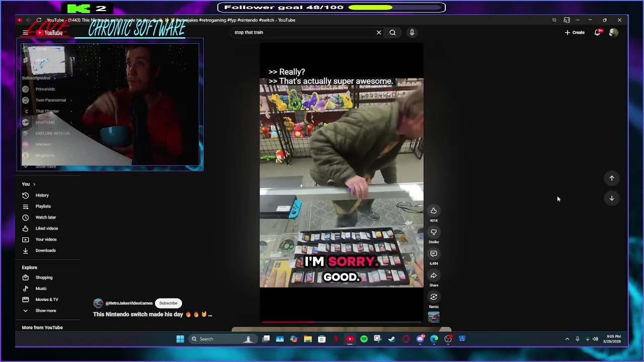Open the taskbar volume control

coord(595,339)
